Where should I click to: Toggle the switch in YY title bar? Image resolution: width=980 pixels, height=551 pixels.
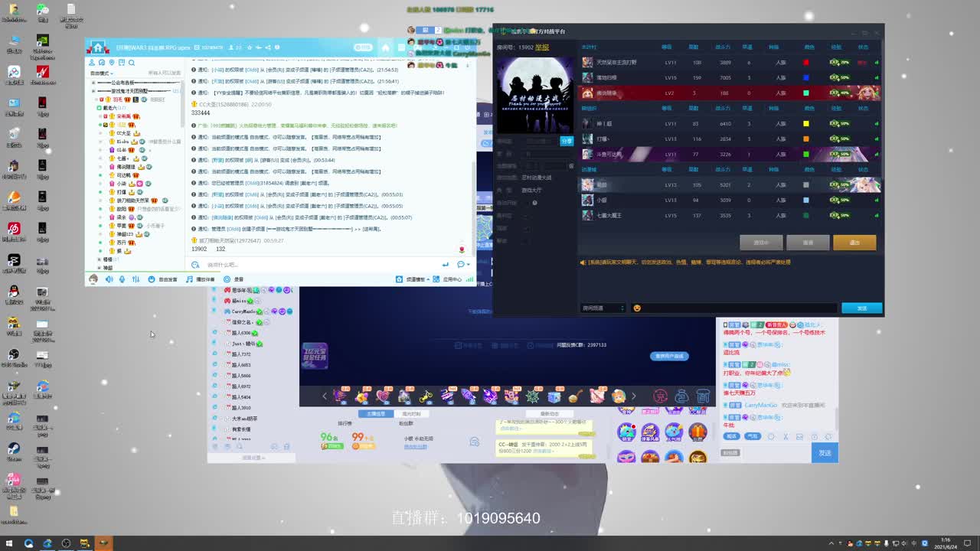[363, 47]
